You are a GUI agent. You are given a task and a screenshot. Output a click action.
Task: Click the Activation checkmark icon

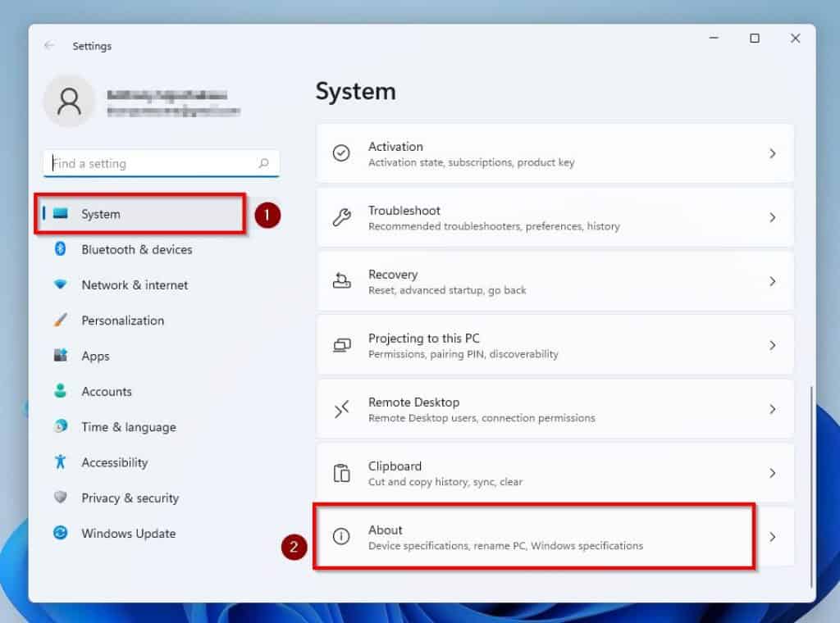(341, 153)
